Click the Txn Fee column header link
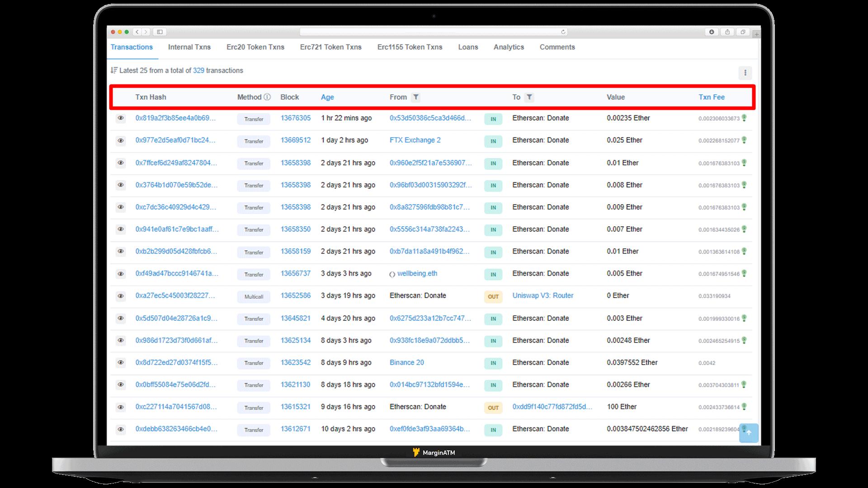The height and width of the screenshot is (488, 868). click(x=712, y=97)
